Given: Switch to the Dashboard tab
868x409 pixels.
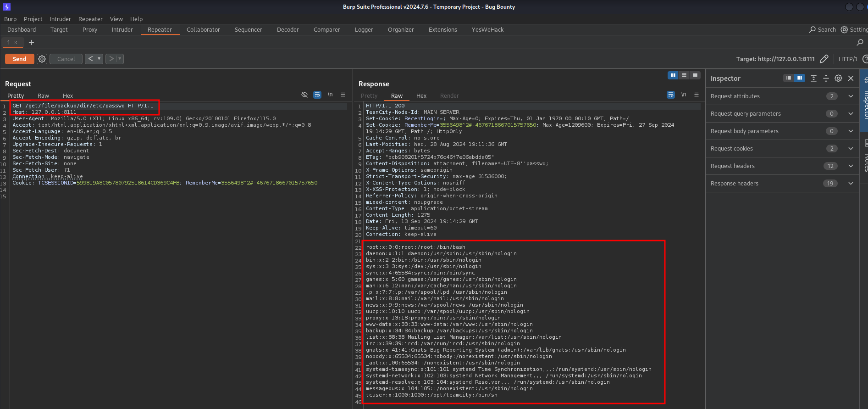Looking at the screenshot, I should 22,29.
